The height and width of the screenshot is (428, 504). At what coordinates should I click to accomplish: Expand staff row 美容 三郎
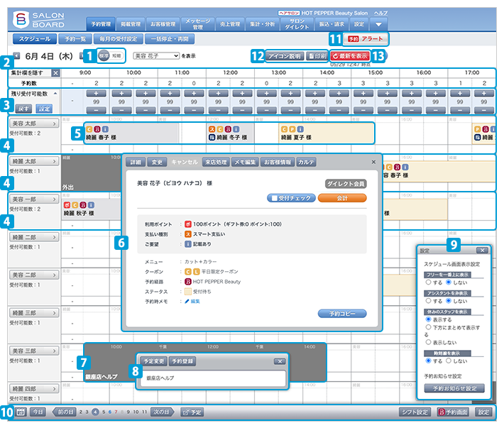pos(34,351)
